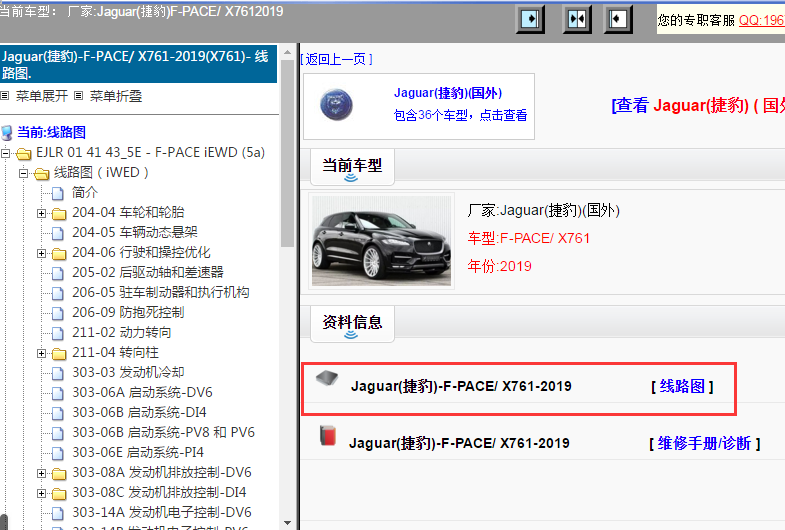Open 211-02 动力转向 tree item

click(x=122, y=332)
